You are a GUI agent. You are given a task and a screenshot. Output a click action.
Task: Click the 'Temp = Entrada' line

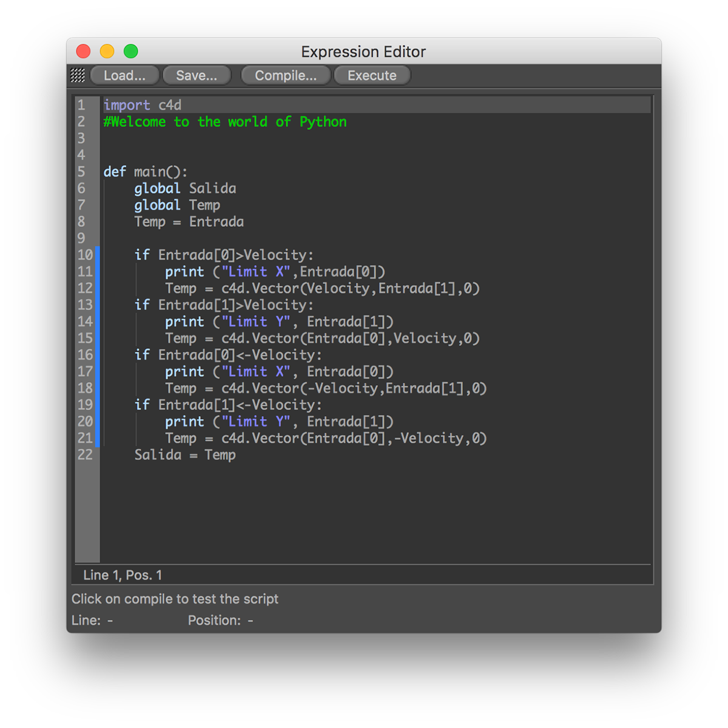coord(189,222)
